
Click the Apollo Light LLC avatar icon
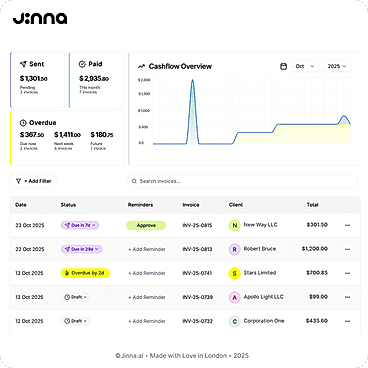click(234, 297)
